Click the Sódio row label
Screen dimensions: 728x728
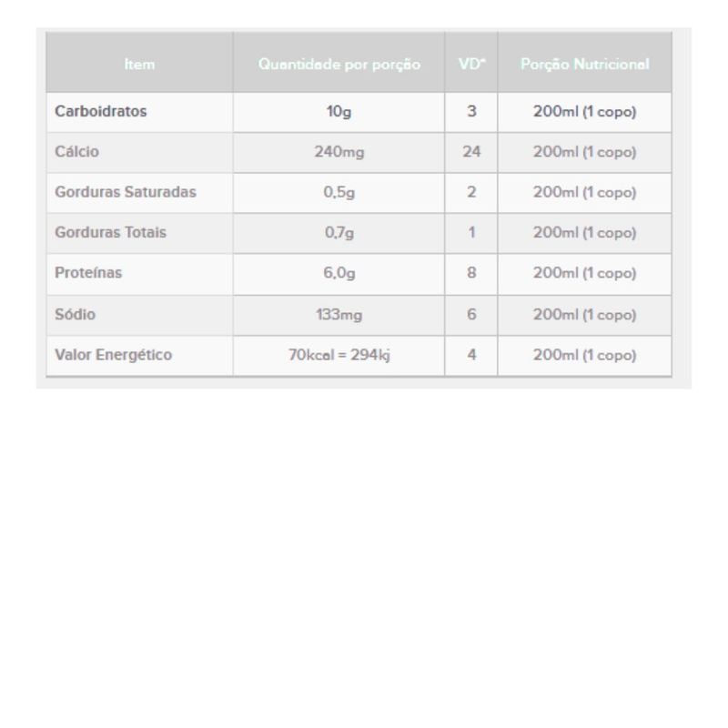[x=76, y=314]
